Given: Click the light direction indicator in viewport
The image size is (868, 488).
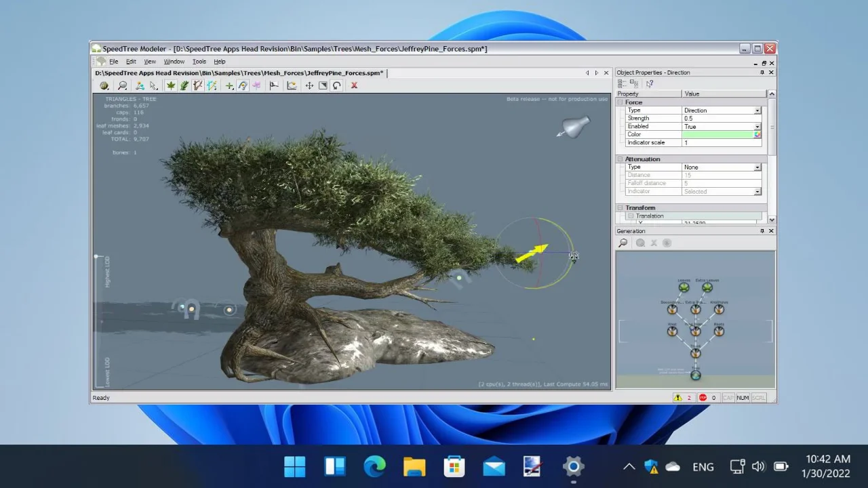Looking at the screenshot, I should [x=574, y=127].
